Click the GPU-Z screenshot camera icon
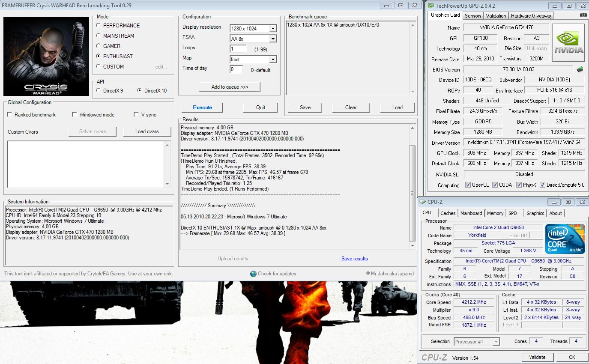The image size is (589, 364). 583,15
